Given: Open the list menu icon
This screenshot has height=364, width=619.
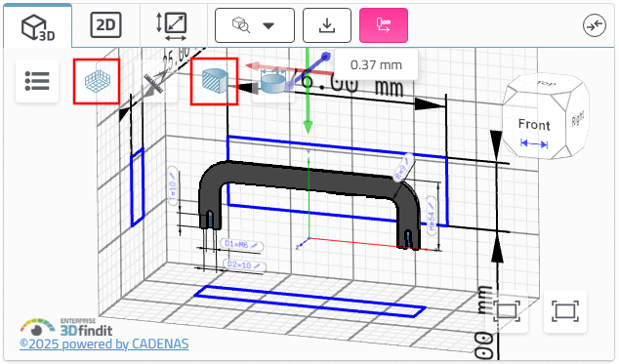Looking at the screenshot, I should coord(37,81).
